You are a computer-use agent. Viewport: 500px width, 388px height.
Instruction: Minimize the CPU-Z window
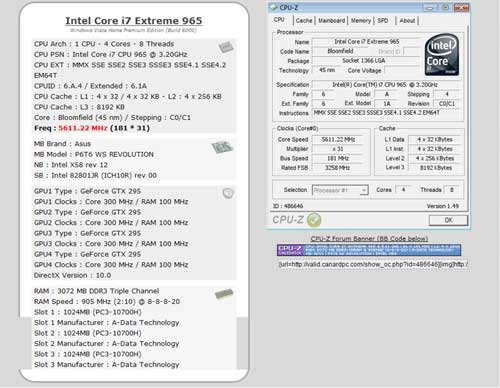point(430,7)
